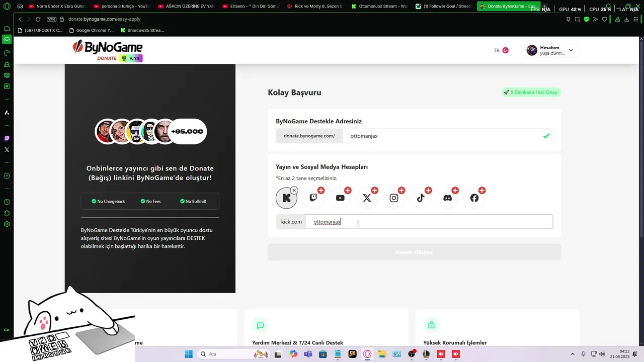Click the kick.com username input field

tap(429, 222)
